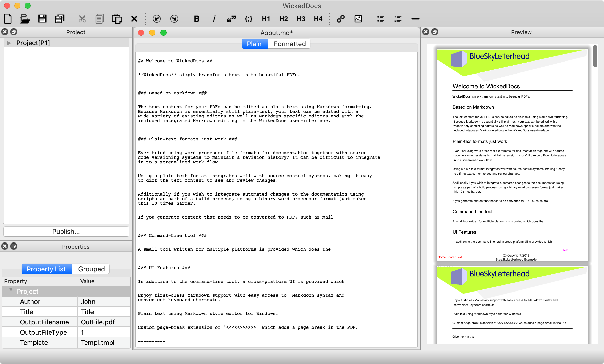Insert an image
The width and height of the screenshot is (604, 364).
click(358, 19)
